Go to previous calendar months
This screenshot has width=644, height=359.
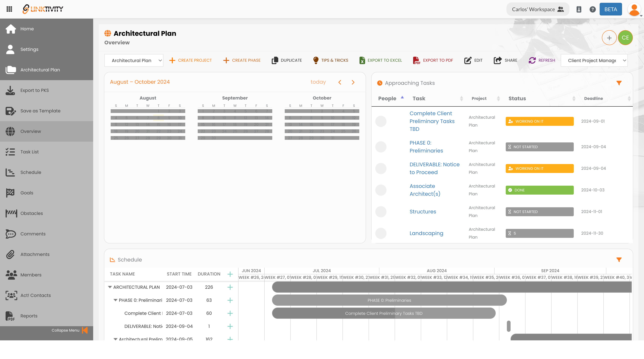coord(340,82)
